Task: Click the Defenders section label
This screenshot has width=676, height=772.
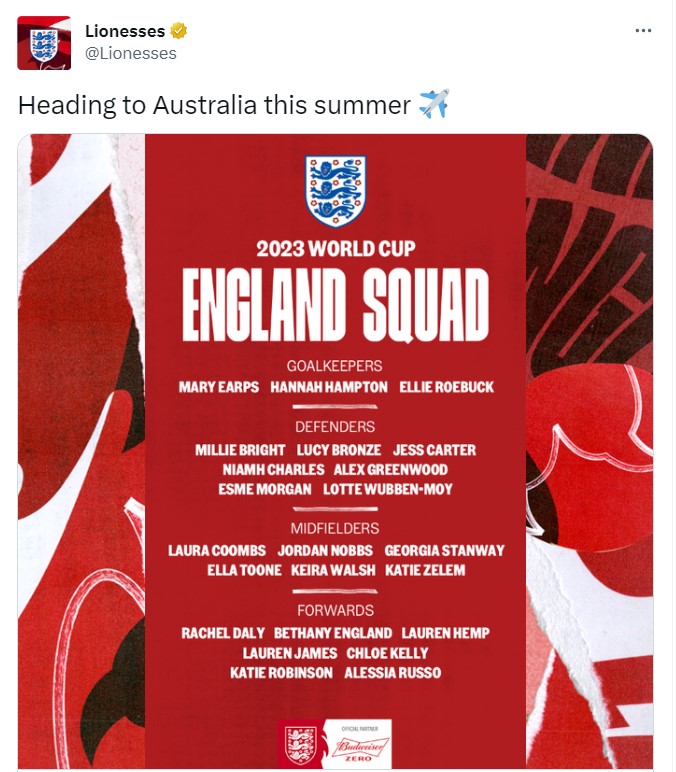Action: click(x=335, y=426)
